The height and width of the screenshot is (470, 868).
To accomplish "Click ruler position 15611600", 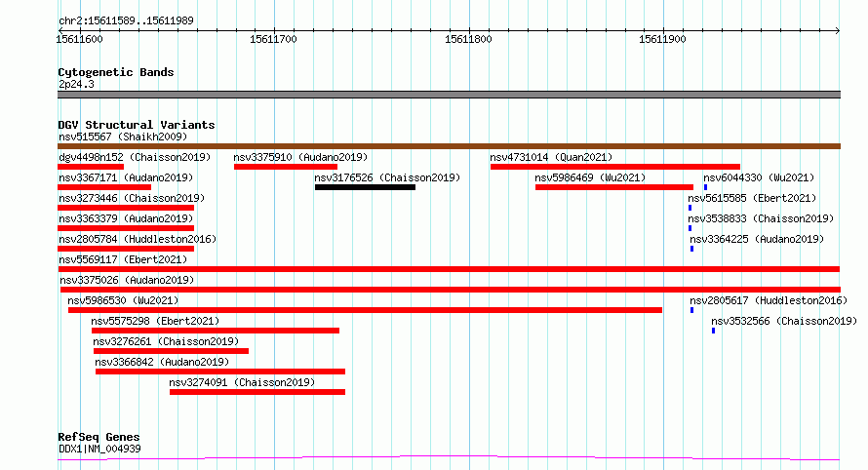I will (x=79, y=39).
